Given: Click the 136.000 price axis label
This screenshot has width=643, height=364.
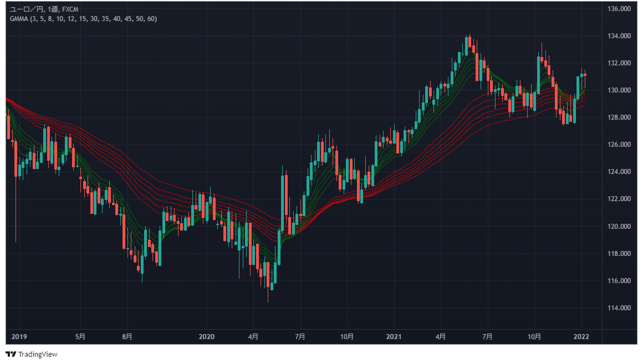Looking at the screenshot, I should pos(620,9).
